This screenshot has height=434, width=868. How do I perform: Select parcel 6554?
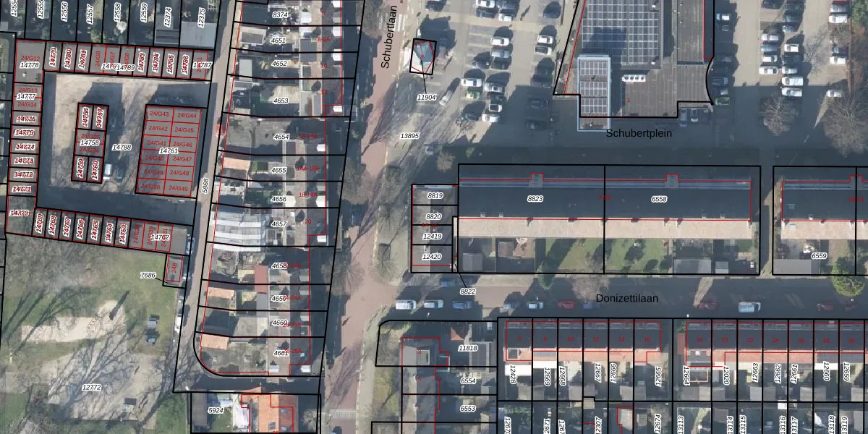[x=468, y=380]
